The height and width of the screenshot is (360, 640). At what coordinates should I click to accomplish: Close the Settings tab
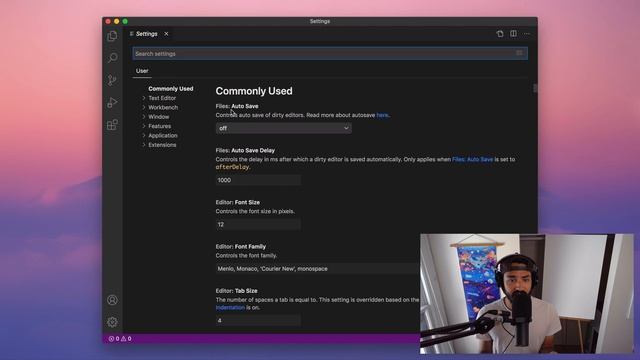(x=166, y=34)
